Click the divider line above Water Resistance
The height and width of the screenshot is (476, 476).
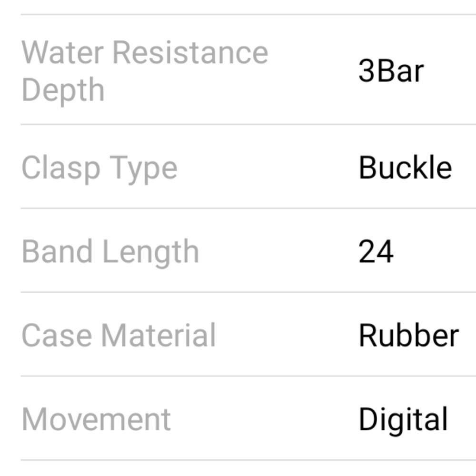248,14
